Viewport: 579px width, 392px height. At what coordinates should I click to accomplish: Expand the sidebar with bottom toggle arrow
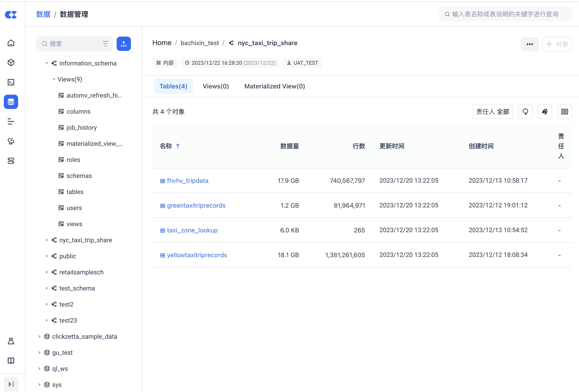(x=11, y=384)
